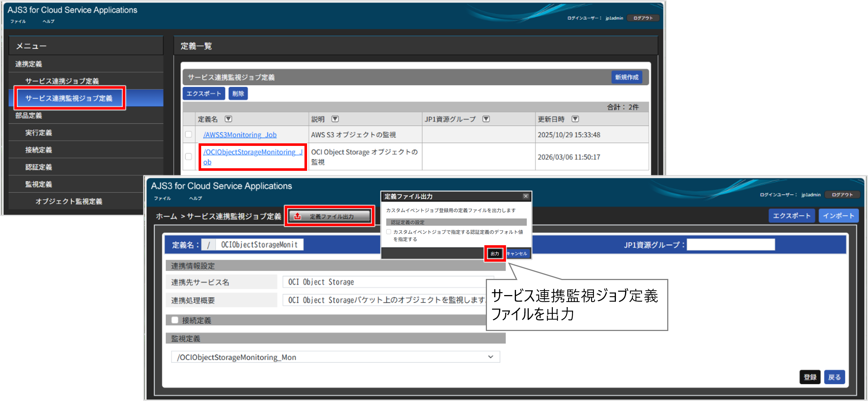Click エクスポート button above the definition table
868x401 pixels.
(x=204, y=93)
